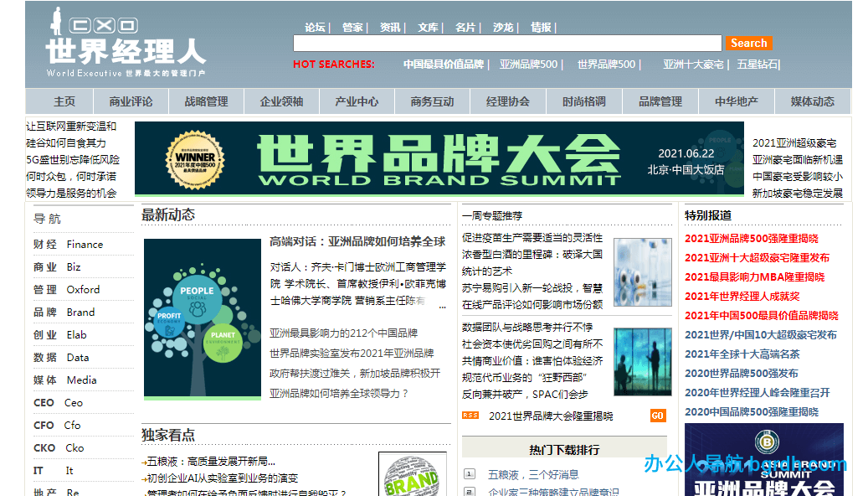Open the 论坛 top menu link
The width and height of the screenshot is (868, 496).
(315, 27)
